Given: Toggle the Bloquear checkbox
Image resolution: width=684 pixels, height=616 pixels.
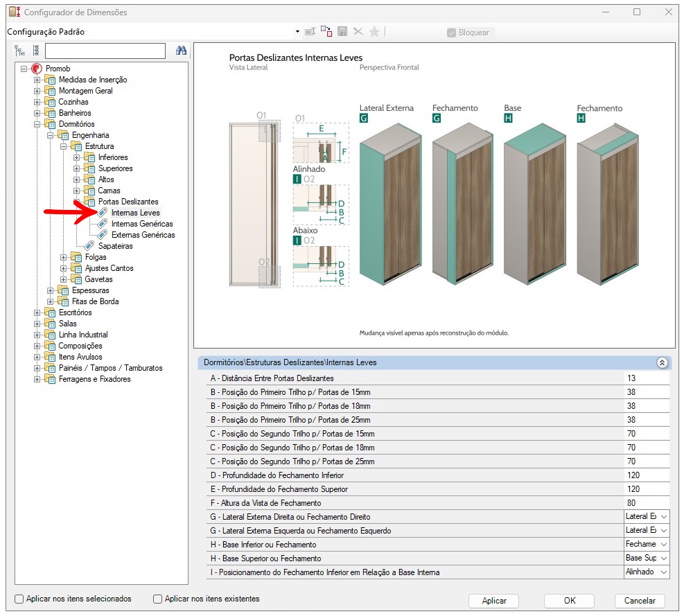Looking at the screenshot, I should pyautogui.click(x=452, y=33).
